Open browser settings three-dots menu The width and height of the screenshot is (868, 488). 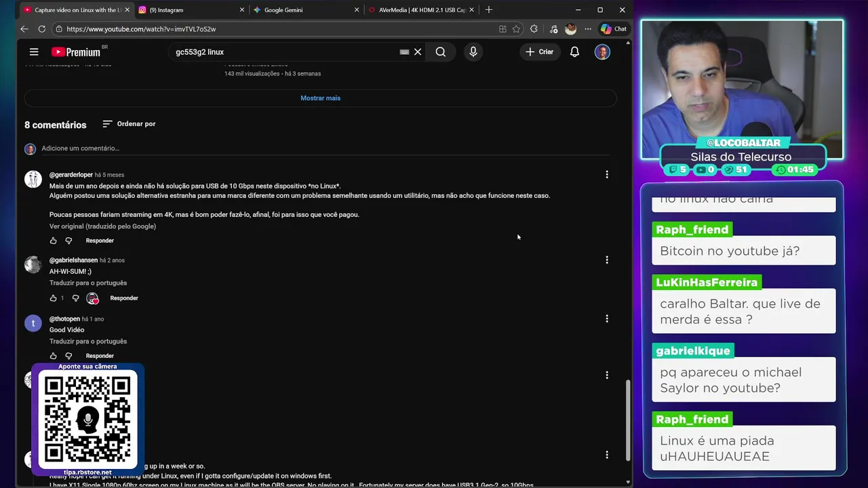point(587,29)
